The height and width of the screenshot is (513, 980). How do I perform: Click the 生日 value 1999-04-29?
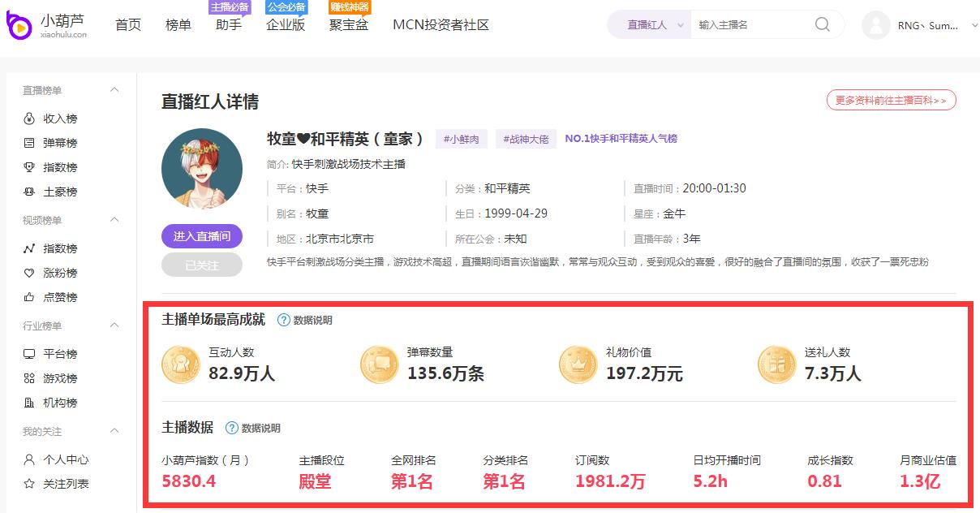coord(516,213)
